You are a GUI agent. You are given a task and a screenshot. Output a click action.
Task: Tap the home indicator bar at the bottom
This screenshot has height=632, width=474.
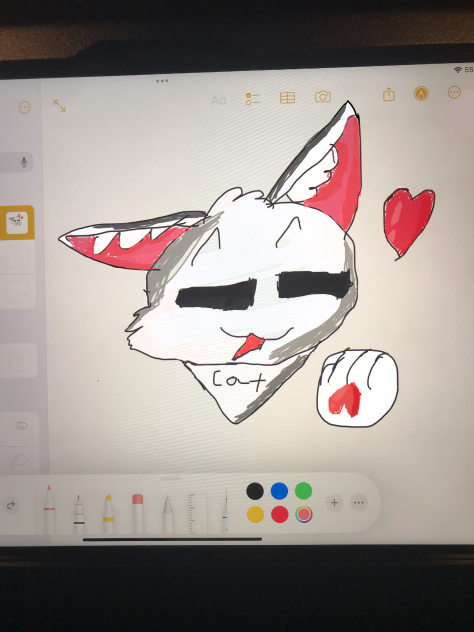point(173,539)
